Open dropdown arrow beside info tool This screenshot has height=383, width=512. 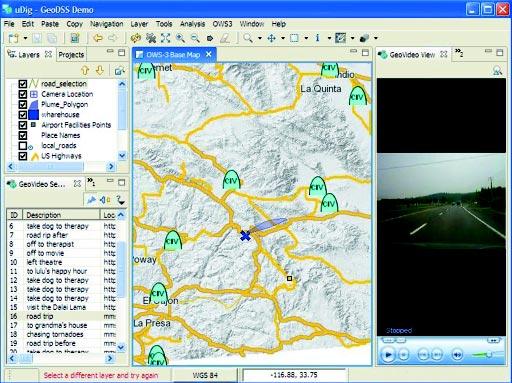(329, 38)
